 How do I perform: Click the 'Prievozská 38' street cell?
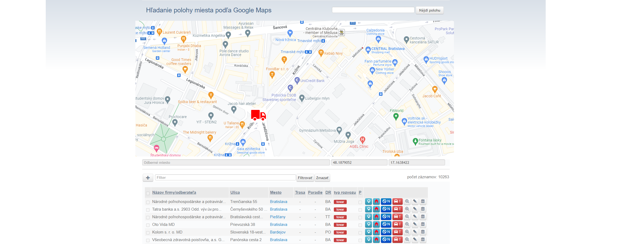click(x=243, y=225)
